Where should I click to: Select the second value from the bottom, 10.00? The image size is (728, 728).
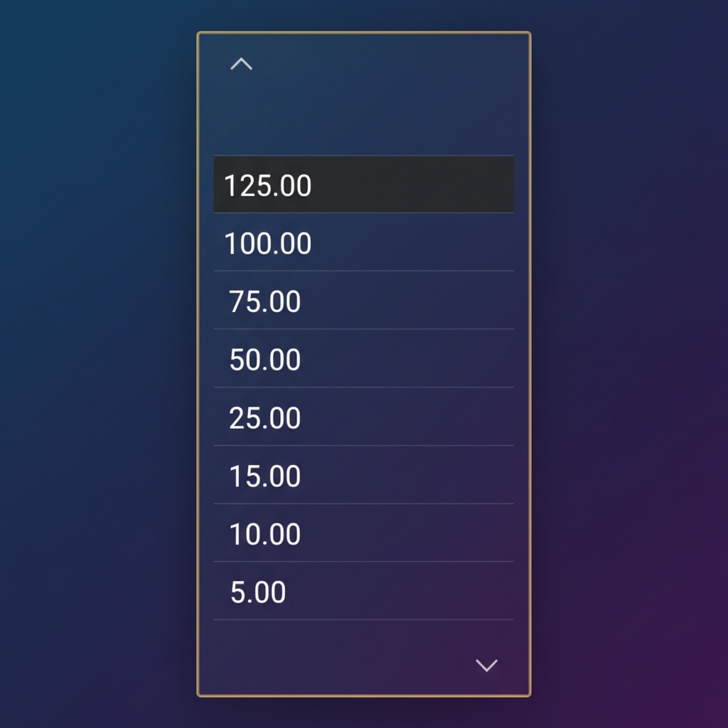tap(363, 534)
